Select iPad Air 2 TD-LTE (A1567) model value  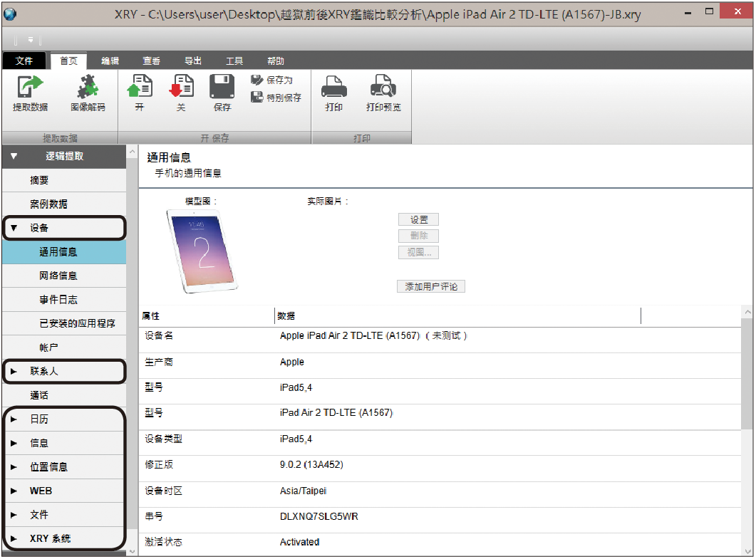tap(336, 413)
